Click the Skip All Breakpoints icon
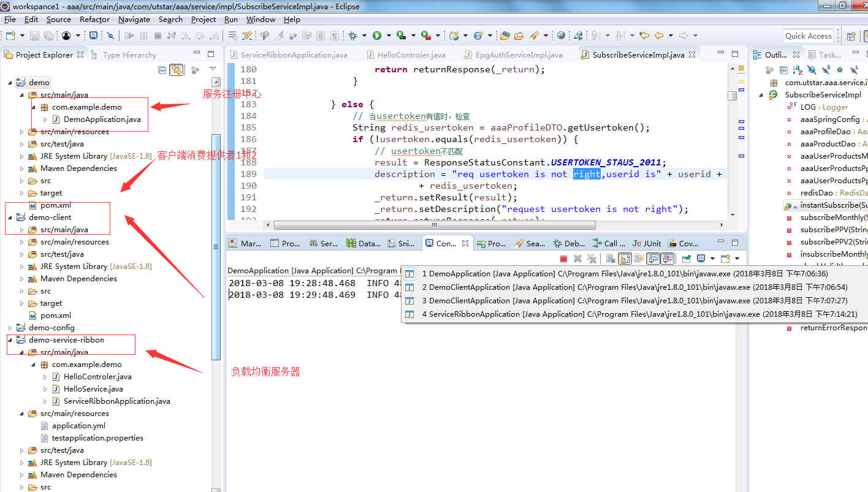Screen dimensions: 868x492 click(x=110, y=36)
